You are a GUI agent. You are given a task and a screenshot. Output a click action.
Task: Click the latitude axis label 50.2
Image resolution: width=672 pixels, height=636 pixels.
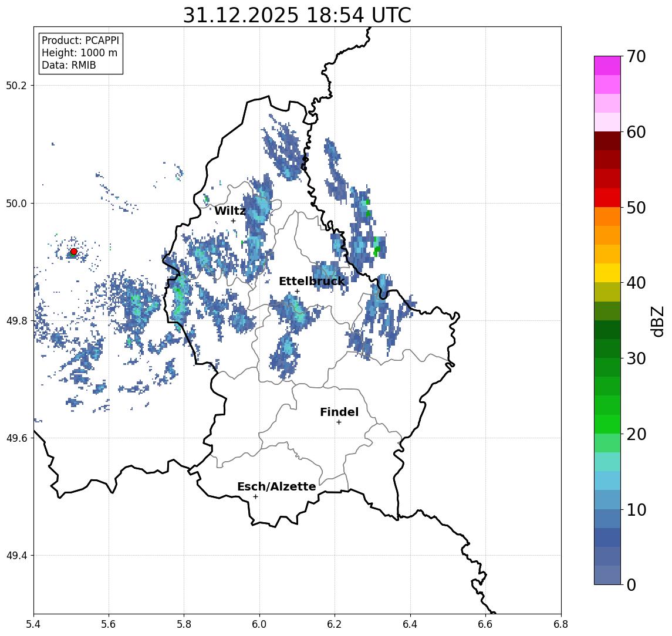coord(16,85)
